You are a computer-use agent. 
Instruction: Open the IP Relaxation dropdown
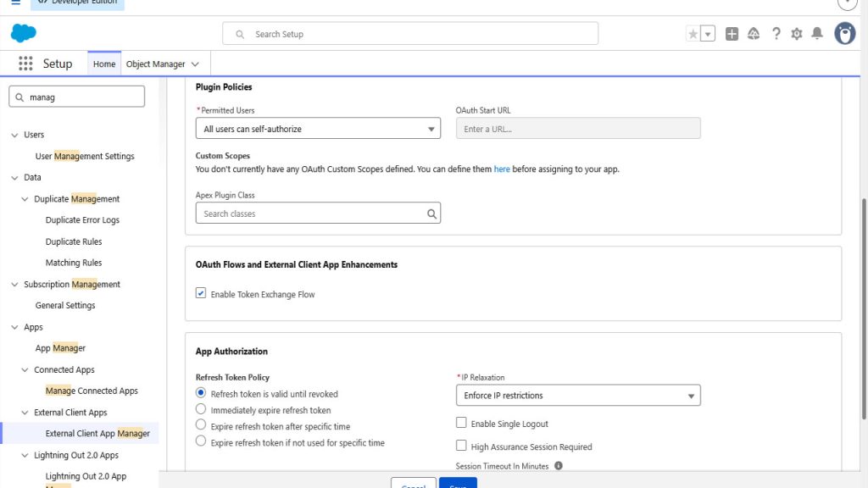click(x=578, y=395)
